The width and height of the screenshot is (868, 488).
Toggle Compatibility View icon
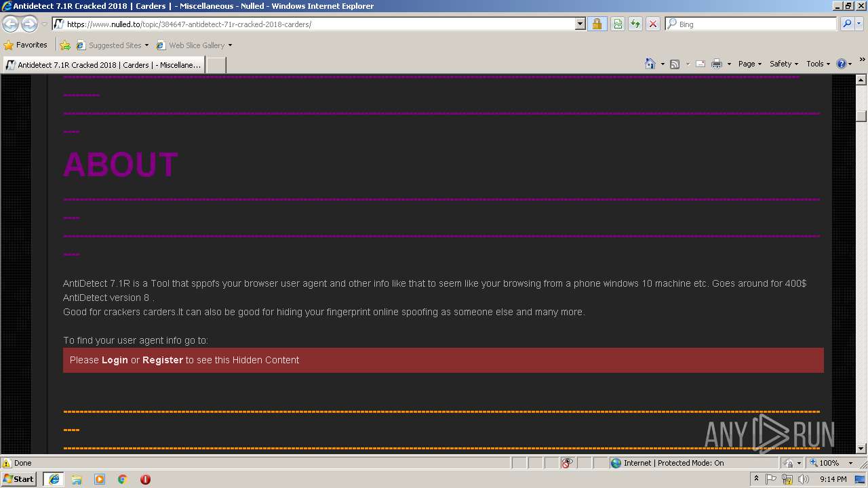[618, 24]
